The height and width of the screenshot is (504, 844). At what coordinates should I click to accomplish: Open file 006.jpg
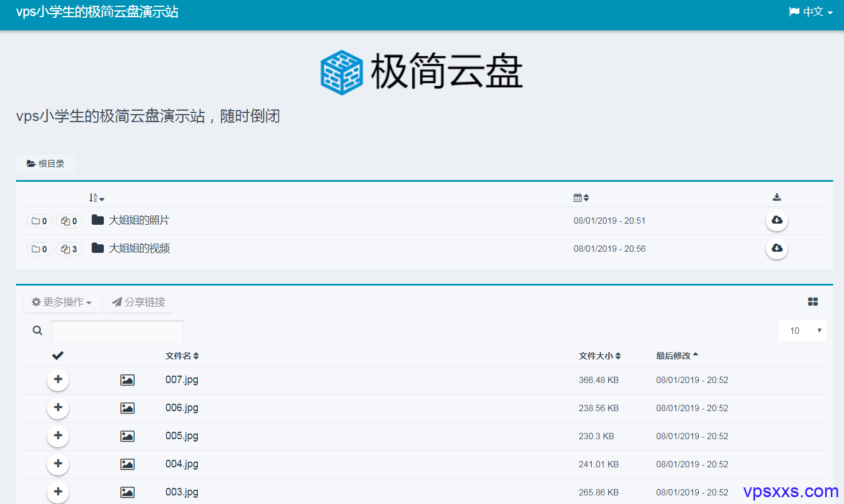click(182, 408)
